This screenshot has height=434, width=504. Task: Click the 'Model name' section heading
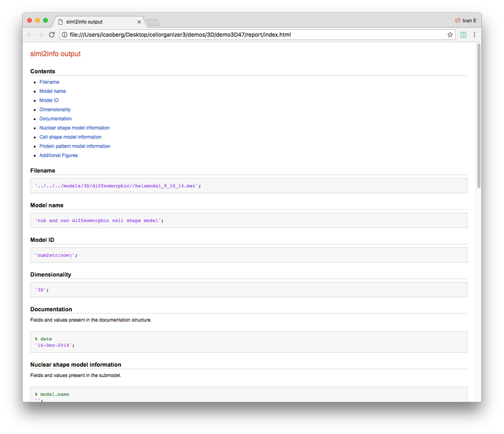[x=46, y=205]
